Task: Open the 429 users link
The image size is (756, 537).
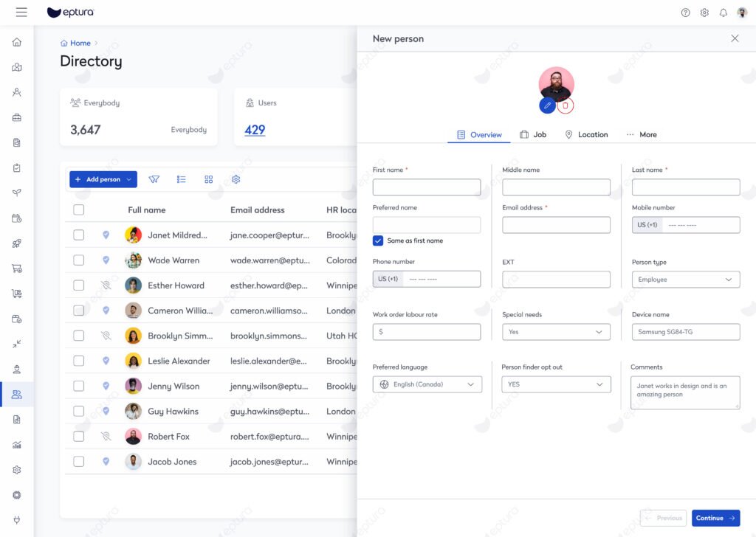Action: 255,130
